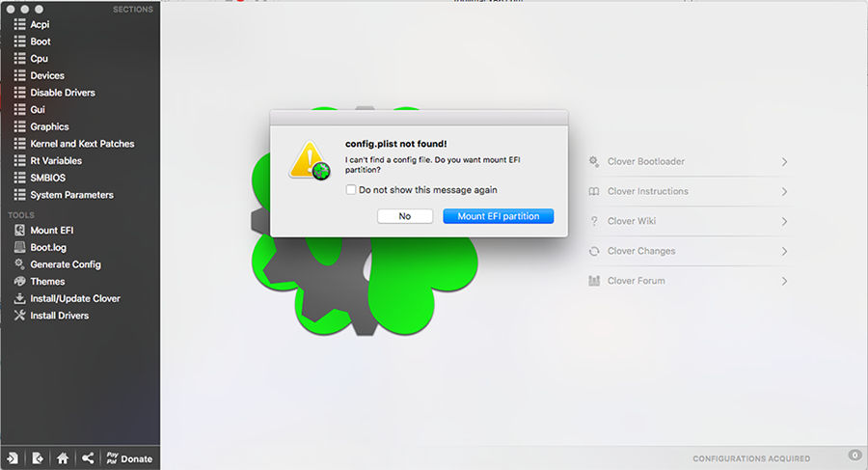Expand the Clover Wiki chevron
The height and width of the screenshot is (470, 868).
tap(784, 222)
